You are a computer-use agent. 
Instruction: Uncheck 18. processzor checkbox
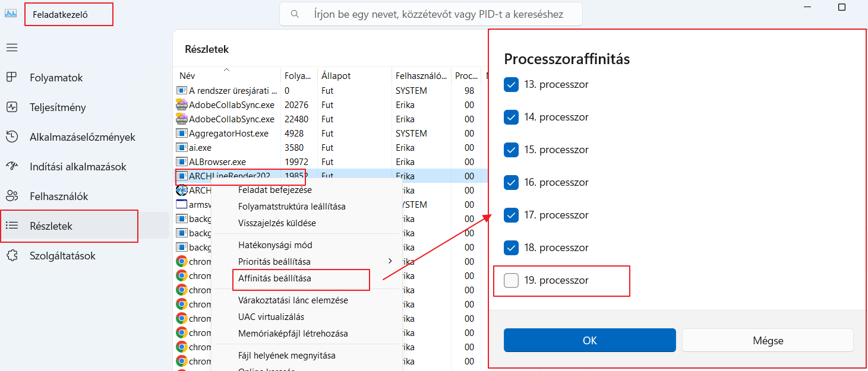(x=511, y=248)
